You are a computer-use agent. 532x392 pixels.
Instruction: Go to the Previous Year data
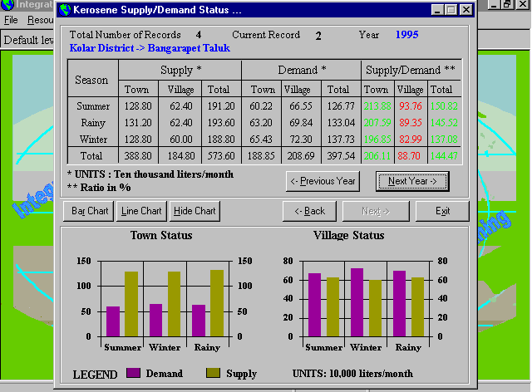pos(322,181)
